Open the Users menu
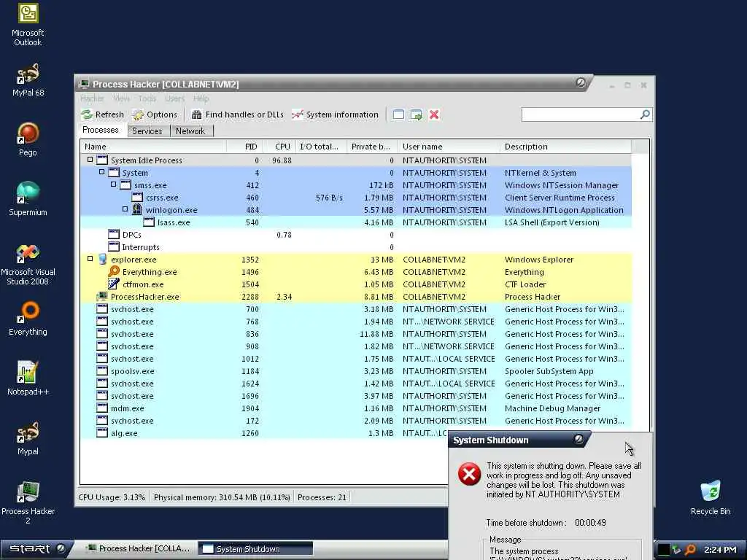This screenshot has width=747, height=560. (x=175, y=98)
